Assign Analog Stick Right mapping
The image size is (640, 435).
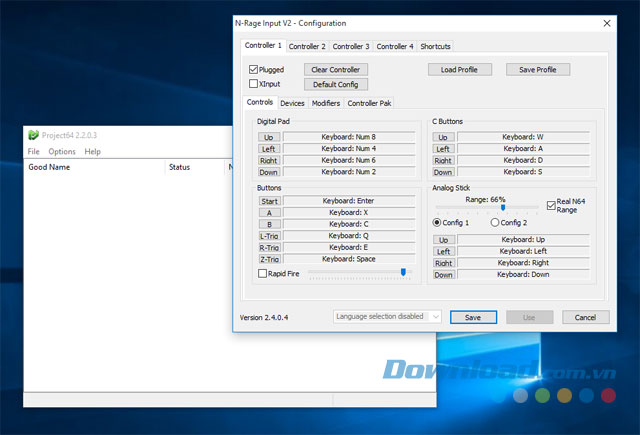pyautogui.click(x=444, y=263)
